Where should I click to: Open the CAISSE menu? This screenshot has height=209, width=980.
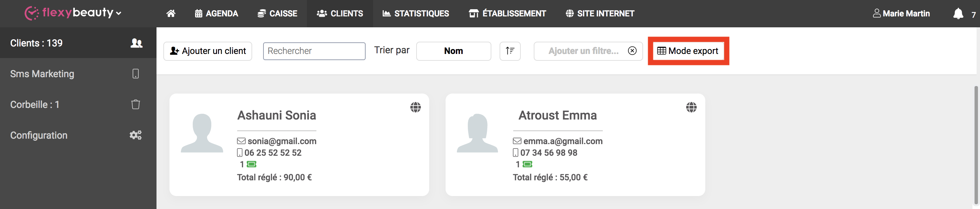(x=277, y=13)
